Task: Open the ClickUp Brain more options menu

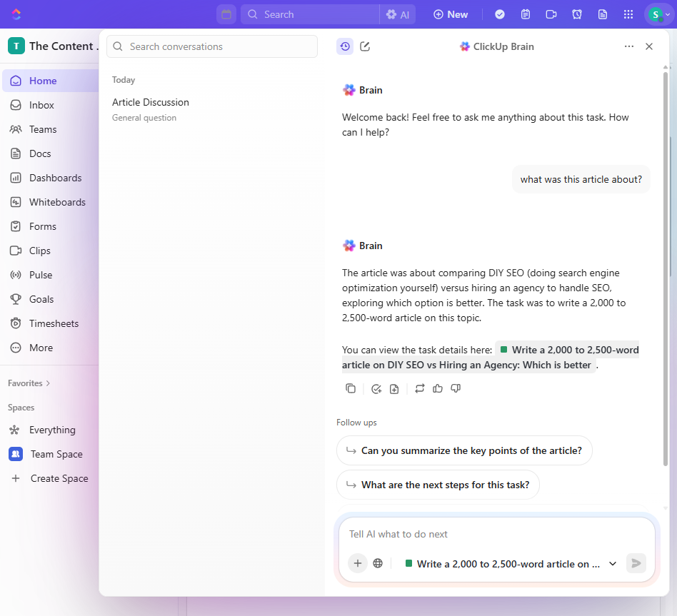Action: [x=629, y=46]
